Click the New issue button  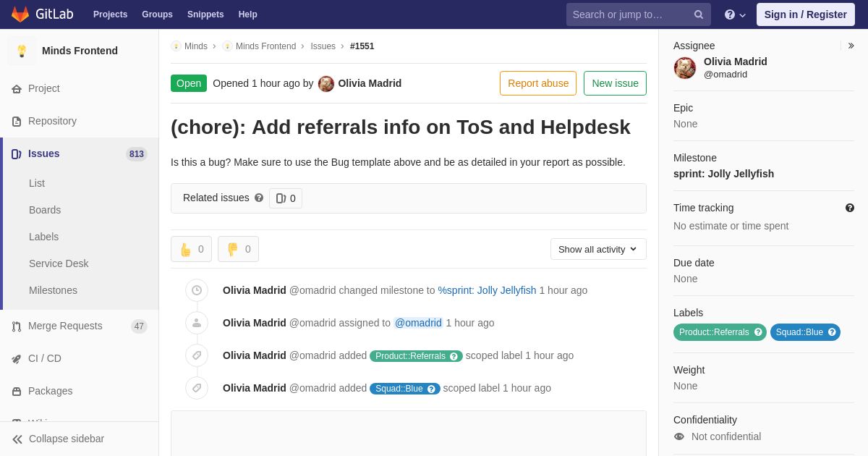pos(615,83)
